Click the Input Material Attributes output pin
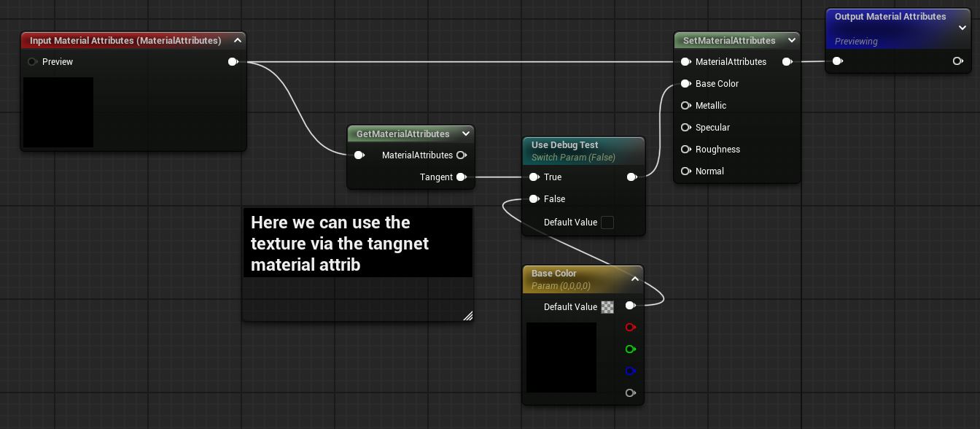Viewport: 980px width, 429px height. [x=233, y=62]
